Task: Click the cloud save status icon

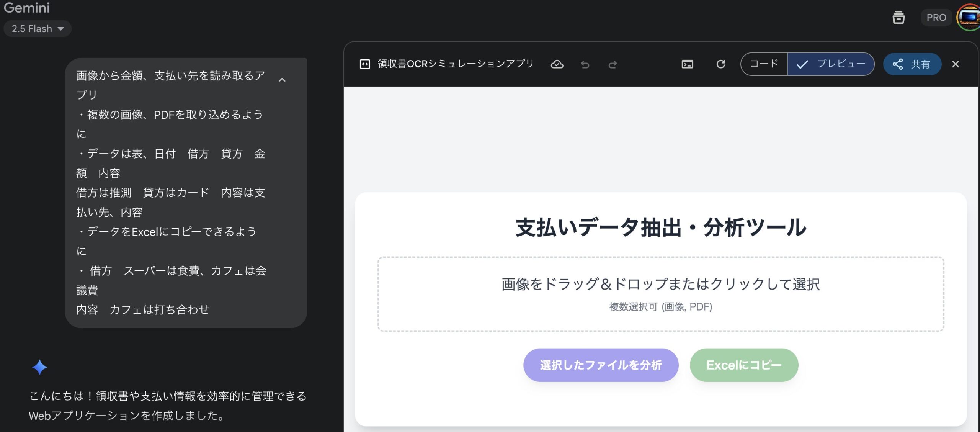Action: (x=557, y=64)
